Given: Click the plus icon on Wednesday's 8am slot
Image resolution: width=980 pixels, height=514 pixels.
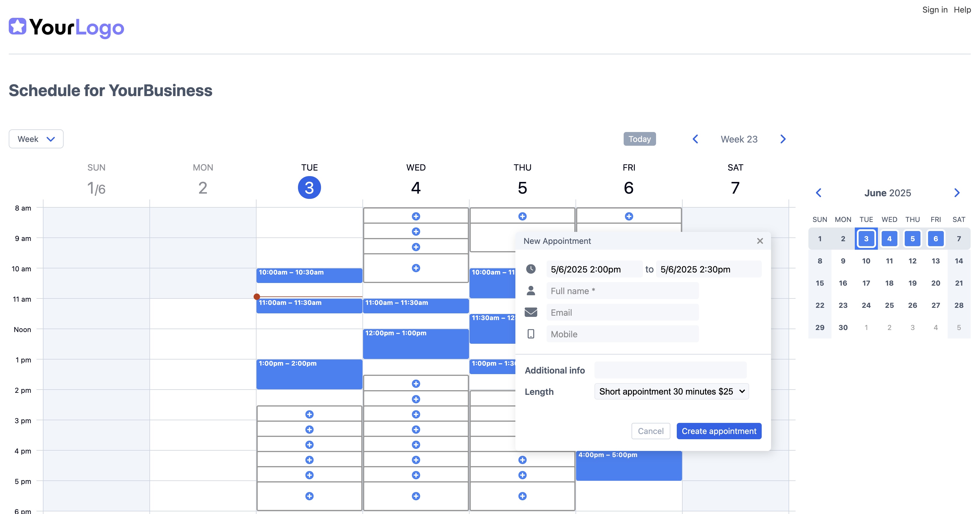Looking at the screenshot, I should tap(416, 216).
